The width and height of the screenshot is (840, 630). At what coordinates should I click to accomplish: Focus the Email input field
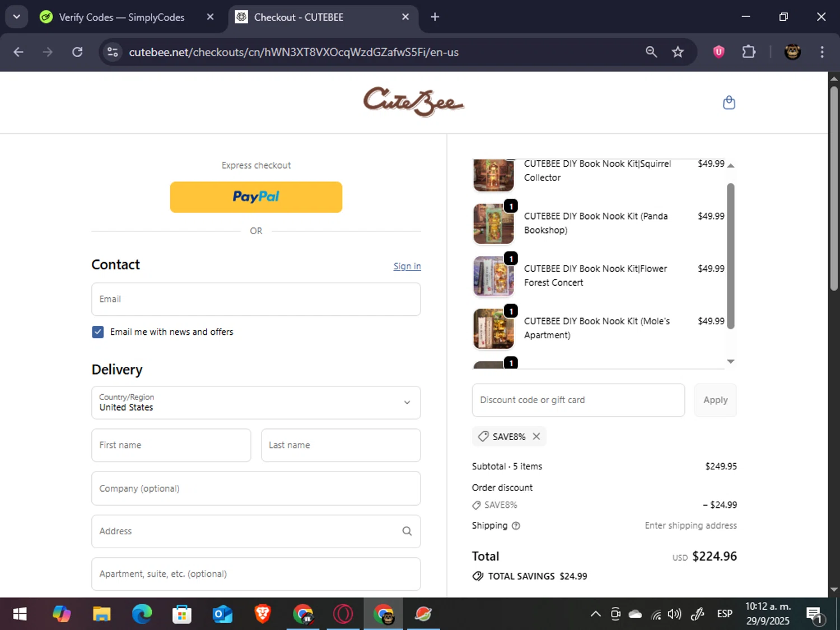(x=256, y=299)
